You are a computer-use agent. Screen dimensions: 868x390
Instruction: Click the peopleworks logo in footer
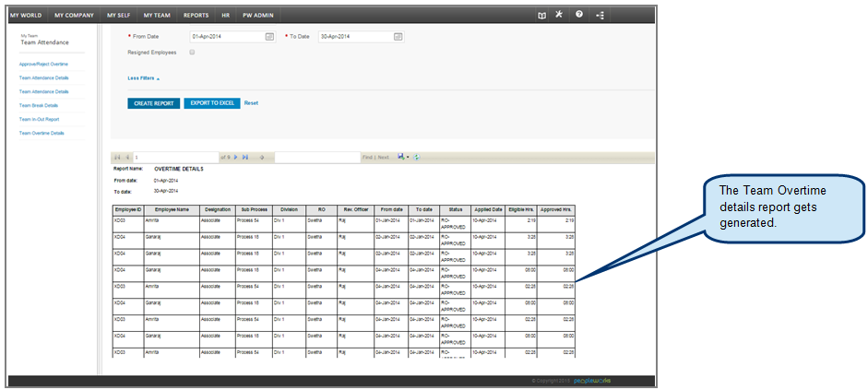click(592, 381)
